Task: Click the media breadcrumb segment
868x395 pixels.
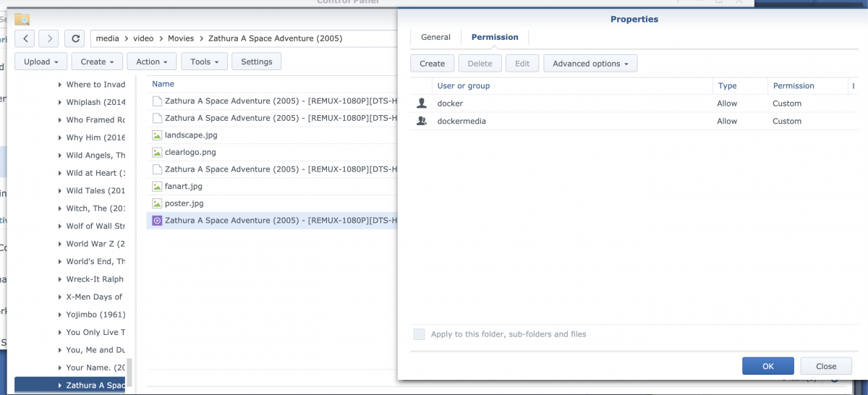Action: (x=107, y=38)
